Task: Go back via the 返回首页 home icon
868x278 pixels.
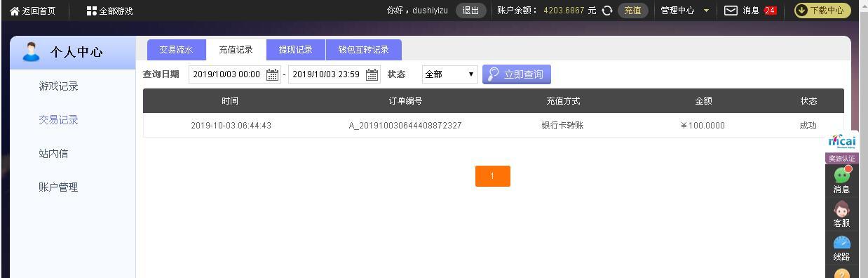Action: click(15, 11)
